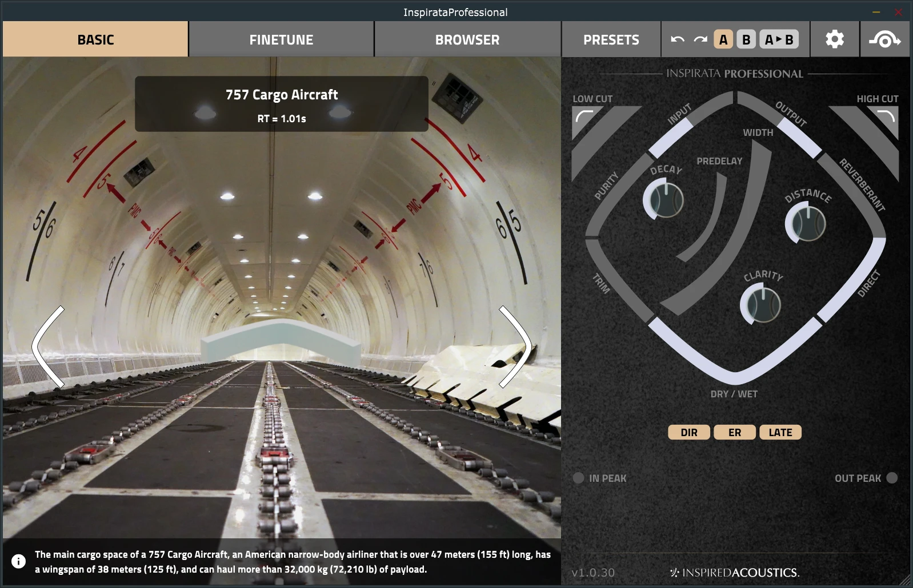The height and width of the screenshot is (588, 913).
Task: Click the bypass icon at top right
Action: (884, 39)
